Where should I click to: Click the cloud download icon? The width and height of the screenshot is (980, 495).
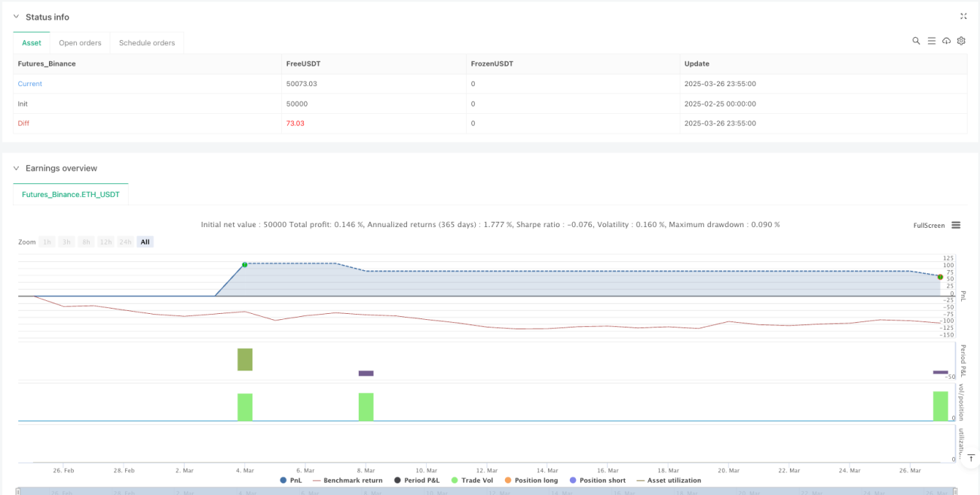coord(946,41)
